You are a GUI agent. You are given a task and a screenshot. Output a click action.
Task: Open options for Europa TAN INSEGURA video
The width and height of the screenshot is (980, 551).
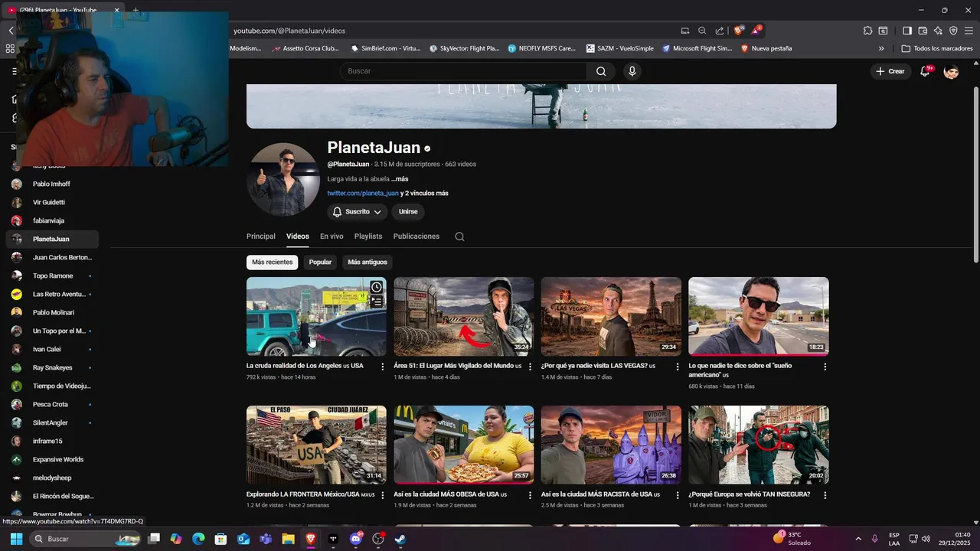tap(825, 495)
